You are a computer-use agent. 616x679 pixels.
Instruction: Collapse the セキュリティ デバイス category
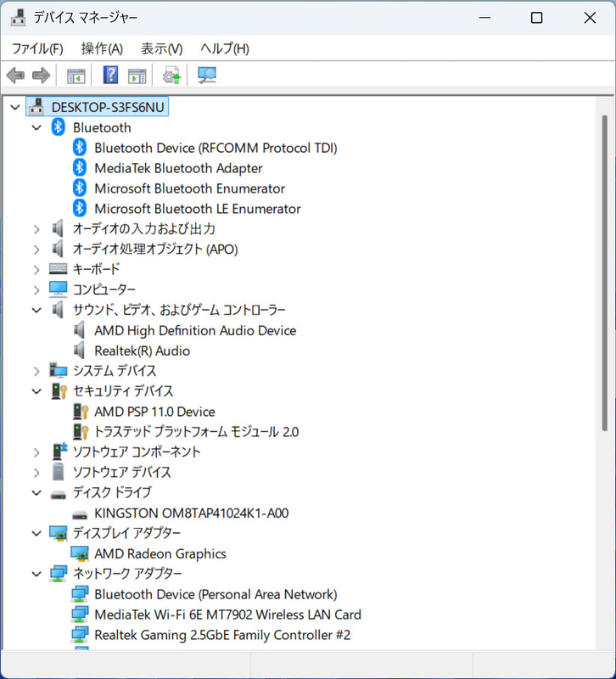click(36, 391)
